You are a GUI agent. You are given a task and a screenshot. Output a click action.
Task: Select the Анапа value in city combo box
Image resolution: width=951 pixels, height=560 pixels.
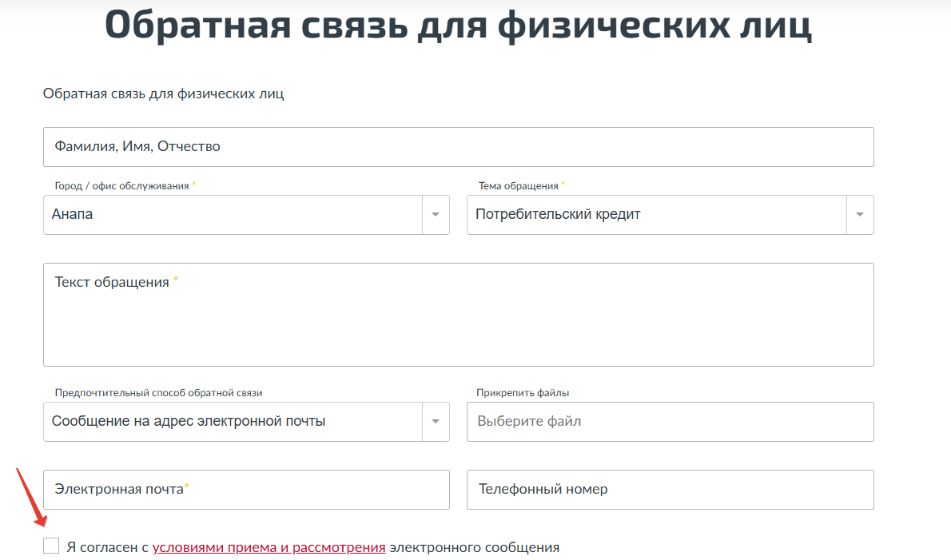click(x=72, y=215)
